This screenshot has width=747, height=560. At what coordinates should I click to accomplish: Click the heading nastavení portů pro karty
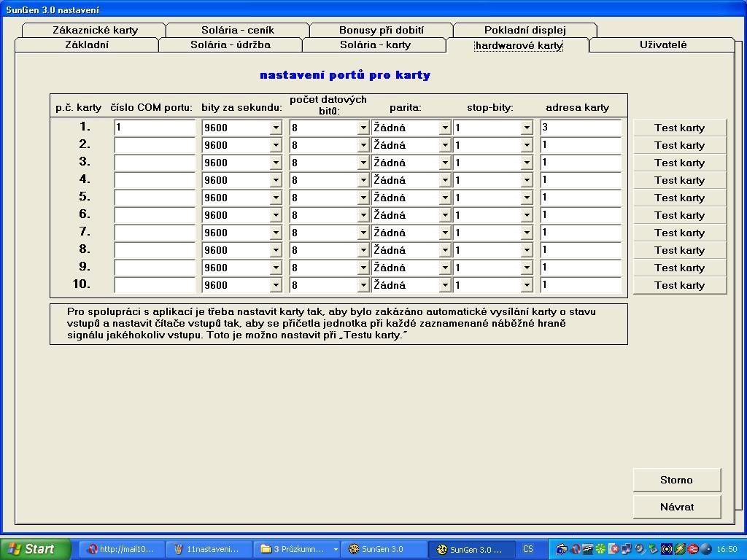click(345, 75)
